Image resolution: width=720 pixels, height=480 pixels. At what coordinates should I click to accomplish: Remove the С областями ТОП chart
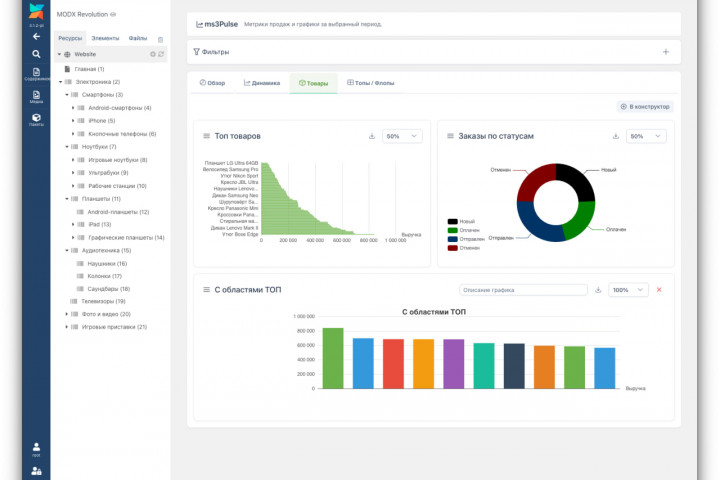point(659,290)
